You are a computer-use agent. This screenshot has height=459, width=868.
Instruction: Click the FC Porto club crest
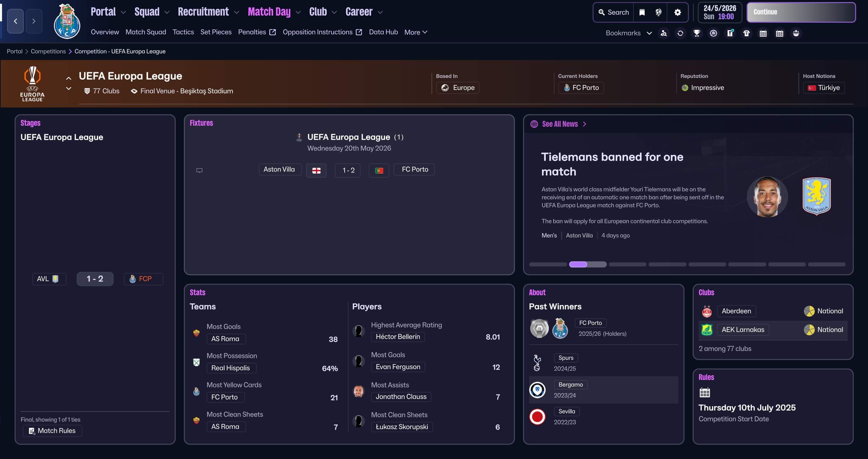click(x=67, y=21)
